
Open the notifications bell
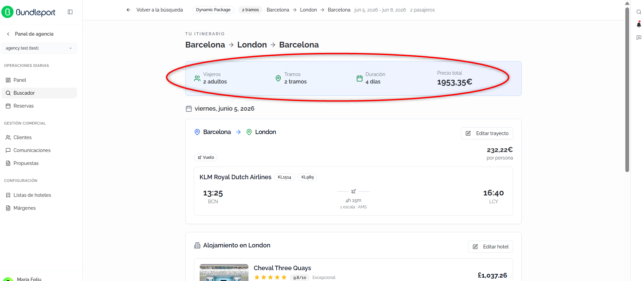(639, 24)
